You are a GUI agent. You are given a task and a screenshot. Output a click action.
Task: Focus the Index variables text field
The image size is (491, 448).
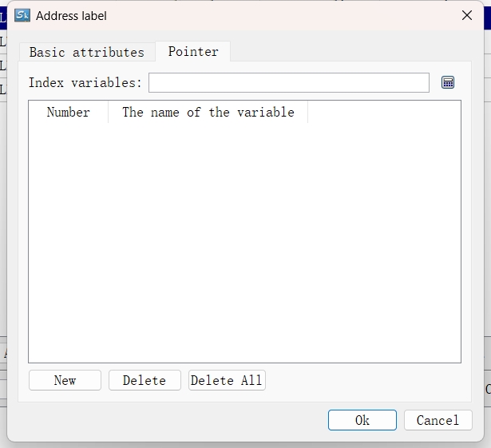click(288, 82)
